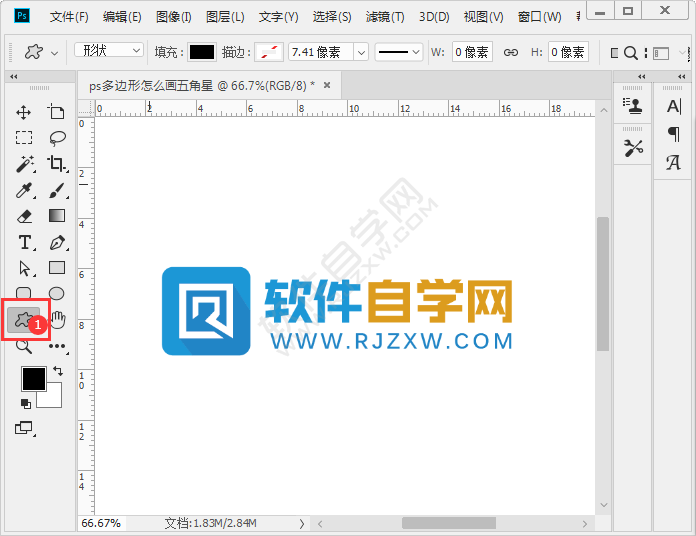
Task: Click the W width input field
Action: [x=472, y=52]
